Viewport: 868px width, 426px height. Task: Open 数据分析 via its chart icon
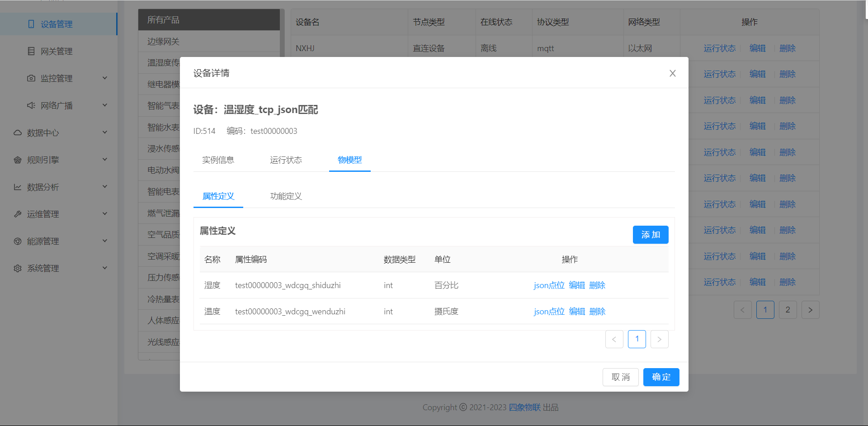[17, 186]
